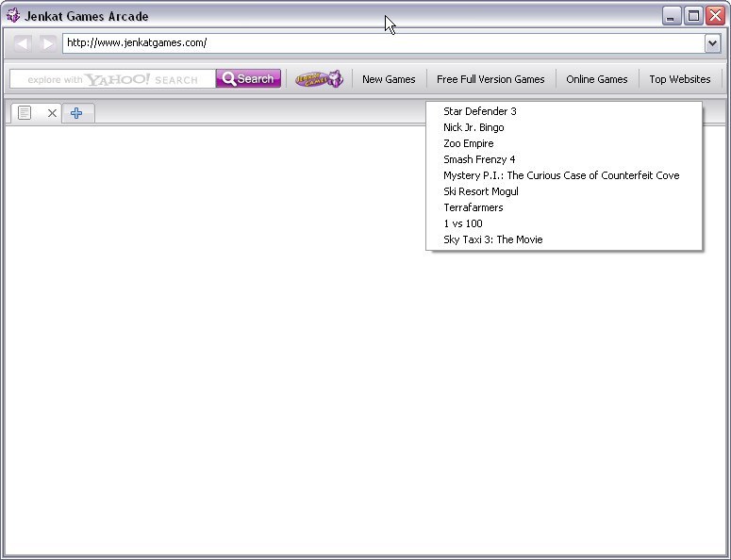The width and height of the screenshot is (731, 560).
Task: Select Mystery P.I. Counterfeit Cove entry
Action: (x=561, y=175)
